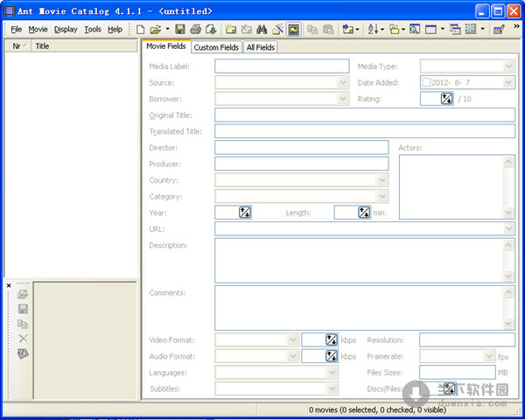Open dropdown arrow beside Group icon
The height and width of the screenshot is (420, 525).
pyautogui.click(x=403, y=30)
